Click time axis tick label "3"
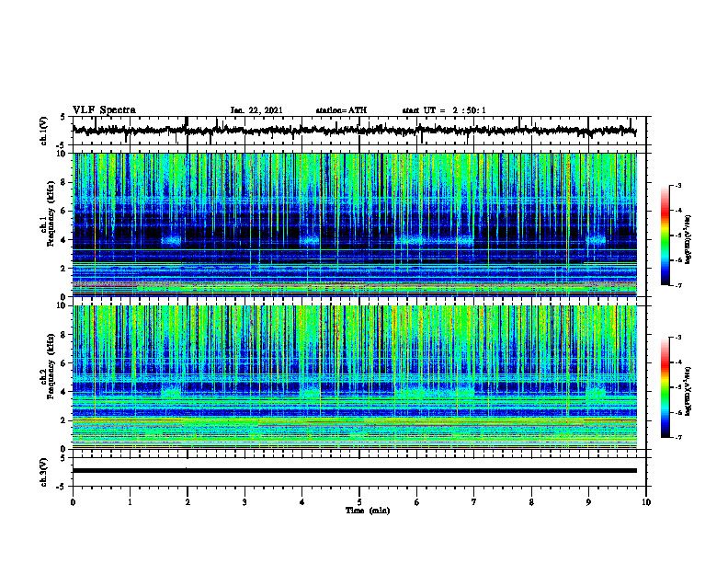This screenshot has height=563, width=728. (x=245, y=502)
